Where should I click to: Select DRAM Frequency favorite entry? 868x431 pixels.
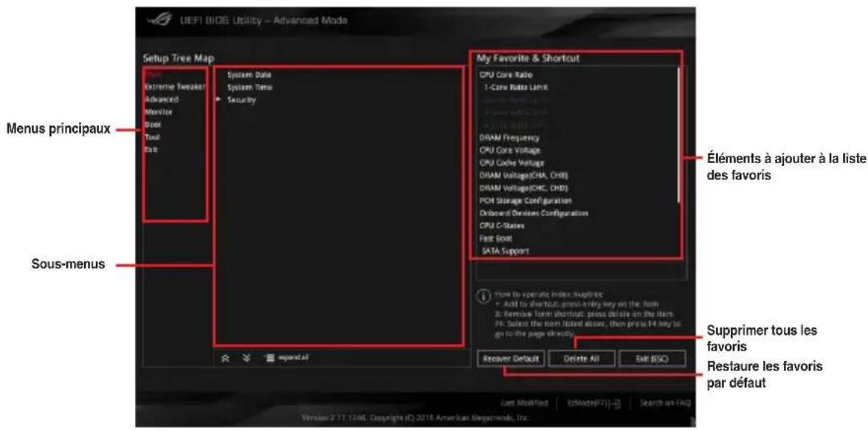(509, 138)
